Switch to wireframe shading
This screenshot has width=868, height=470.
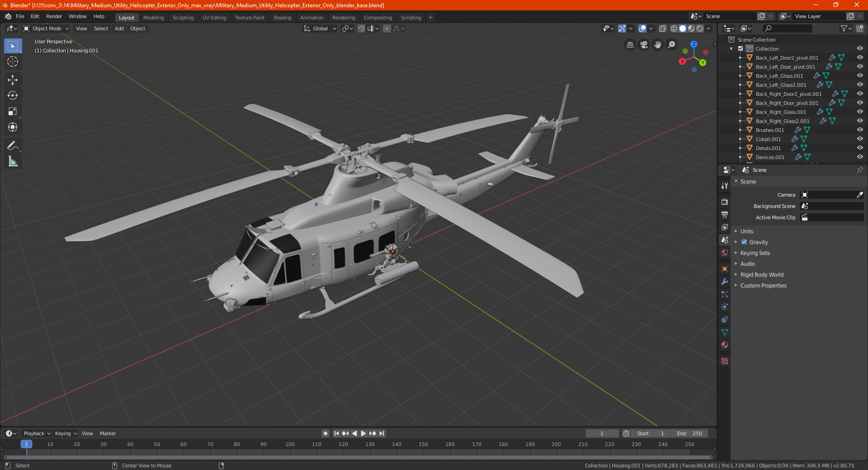click(x=674, y=28)
